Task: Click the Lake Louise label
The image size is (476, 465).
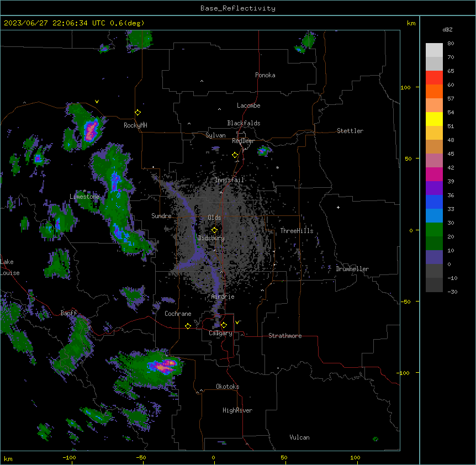Action: (x=10, y=267)
